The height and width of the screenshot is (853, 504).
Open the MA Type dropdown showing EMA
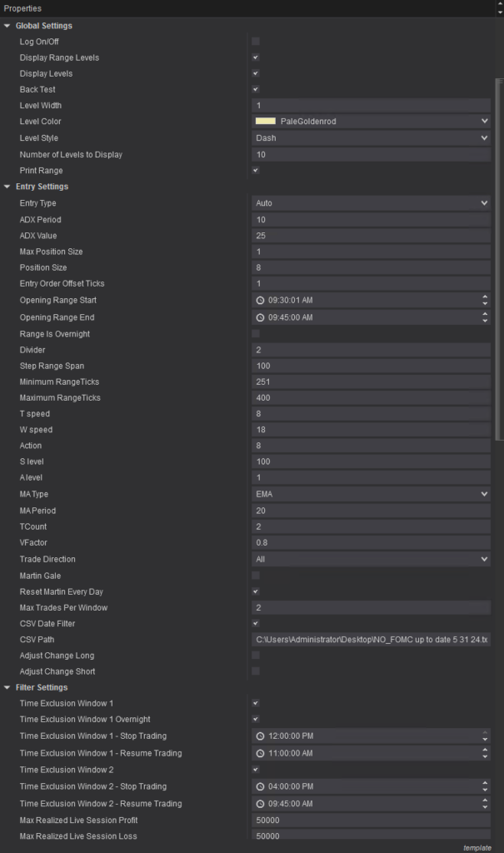pos(371,494)
